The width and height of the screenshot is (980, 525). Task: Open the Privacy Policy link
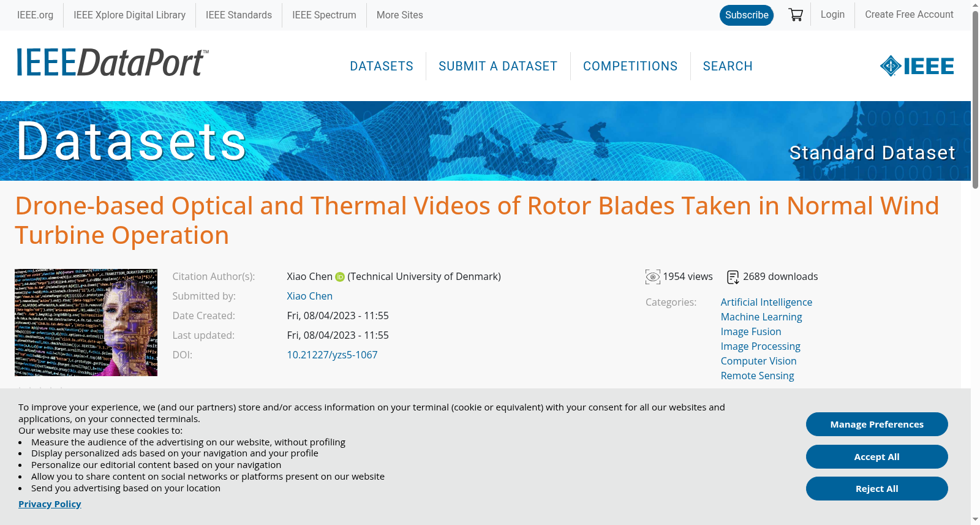(x=50, y=504)
